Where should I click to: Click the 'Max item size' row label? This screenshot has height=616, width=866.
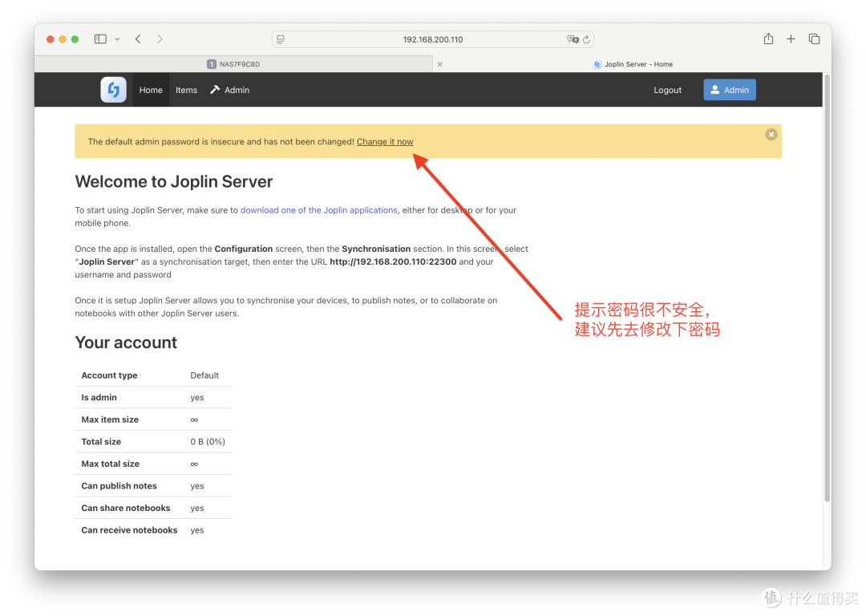click(x=110, y=419)
